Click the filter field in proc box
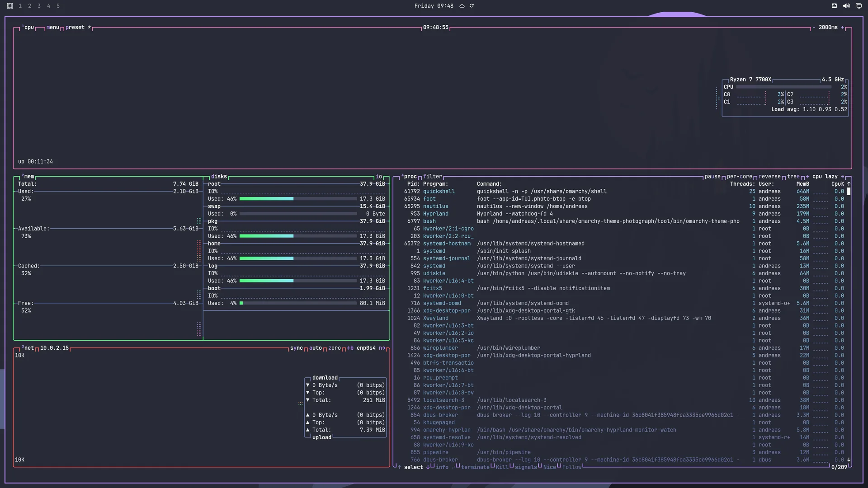This screenshot has height=488, width=868. pos(433,177)
